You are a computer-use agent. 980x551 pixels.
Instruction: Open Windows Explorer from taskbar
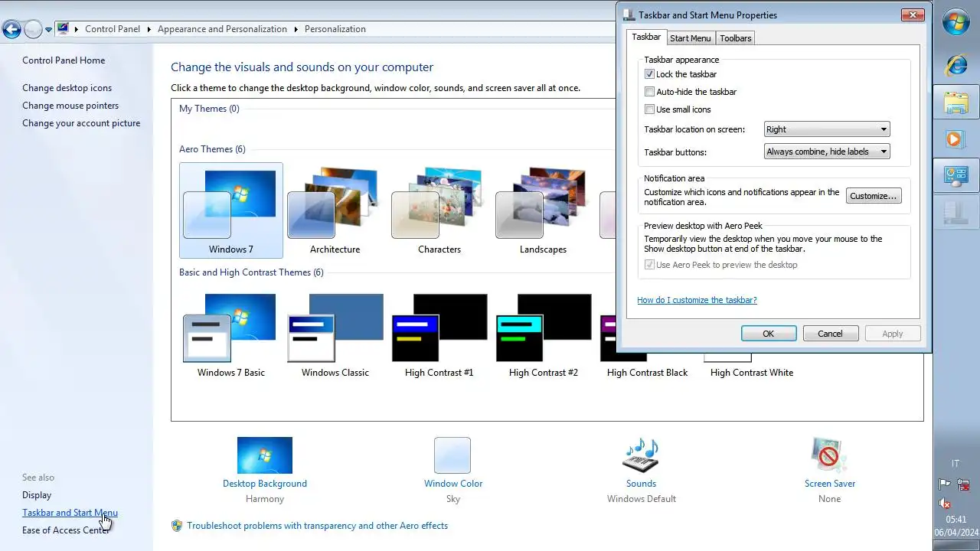click(x=956, y=102)
